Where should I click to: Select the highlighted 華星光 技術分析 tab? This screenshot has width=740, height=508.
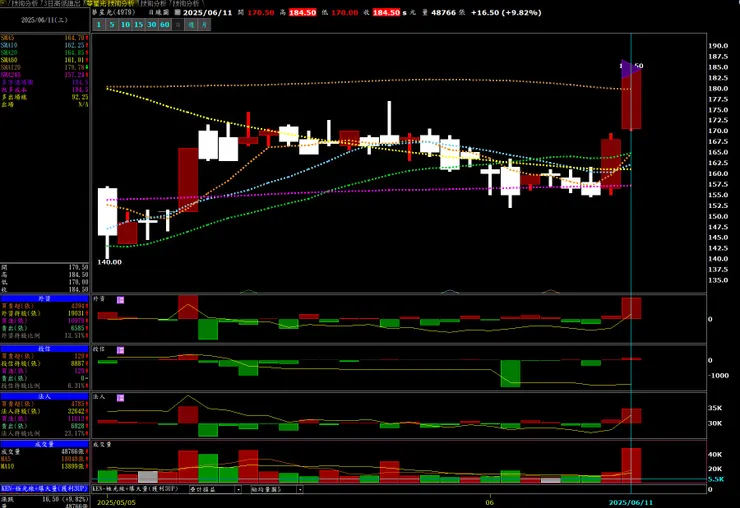(x=109, y=3)
